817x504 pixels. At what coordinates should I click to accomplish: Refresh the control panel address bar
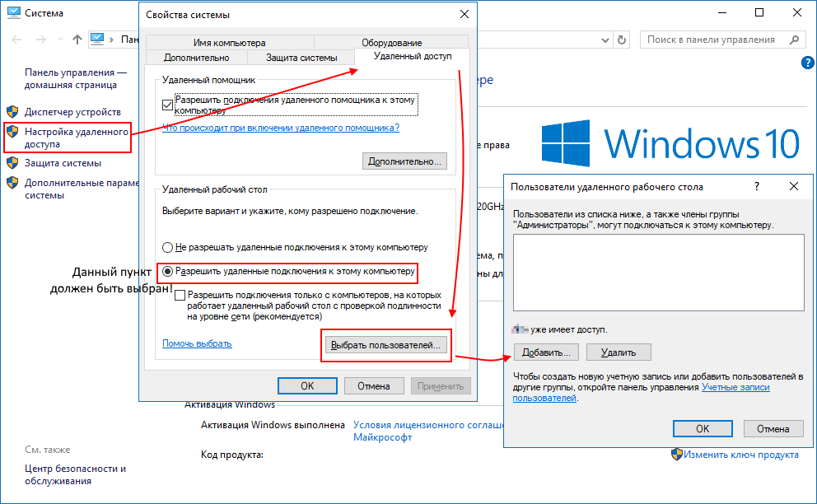(x=622, y=40)
